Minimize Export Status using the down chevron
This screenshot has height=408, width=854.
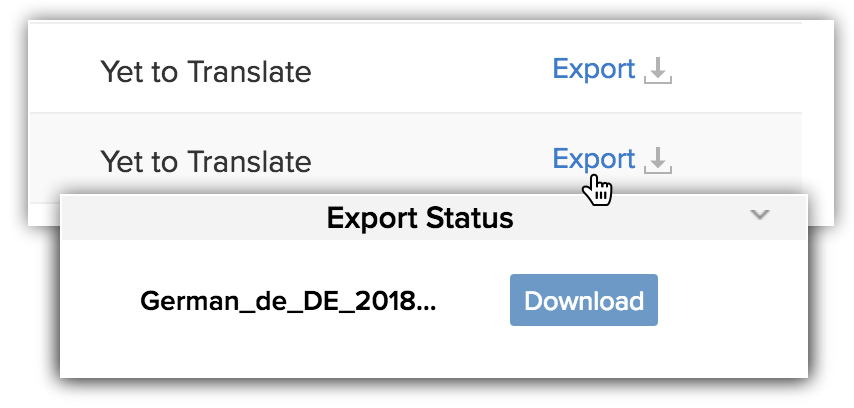pos(759,215)
